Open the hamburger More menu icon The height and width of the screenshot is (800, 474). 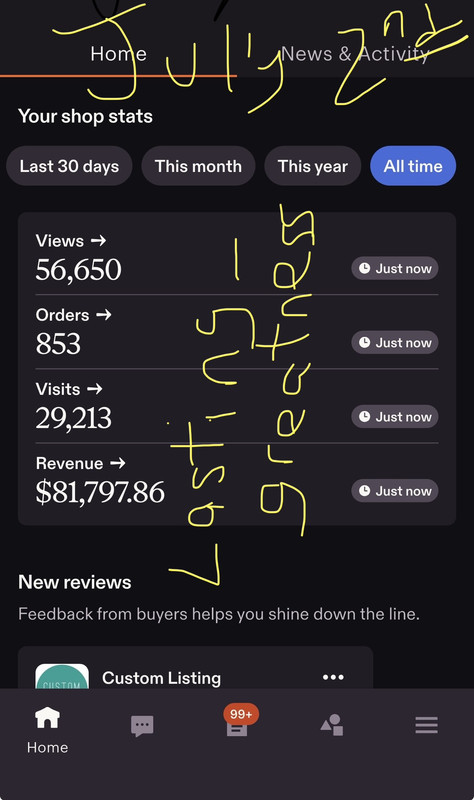(427, 725)
